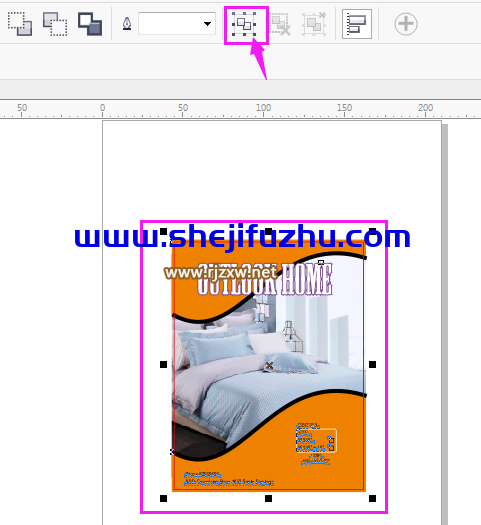Screen dimensions: 481x525
Task: Click the small rounded text box at lower right
Action: pyautogui.click(x=317, y=440)
